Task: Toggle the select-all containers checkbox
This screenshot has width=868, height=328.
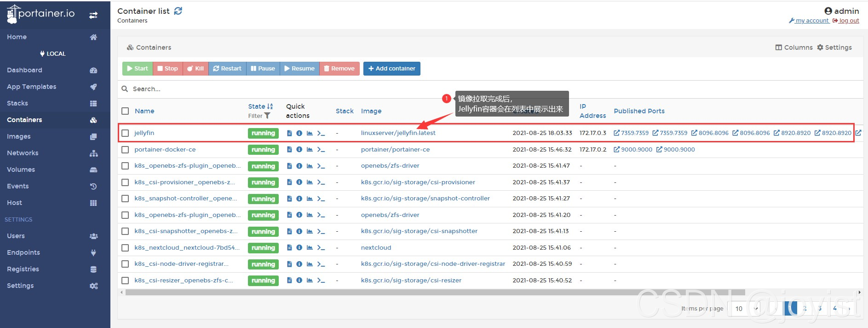Action: pyautogui.click(x=125, y=111)
